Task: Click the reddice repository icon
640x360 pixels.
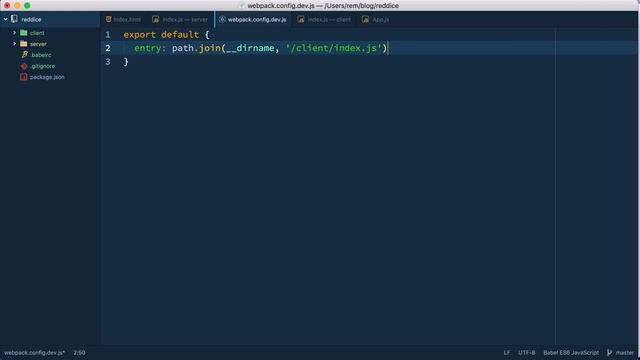Action: point(14,19)
